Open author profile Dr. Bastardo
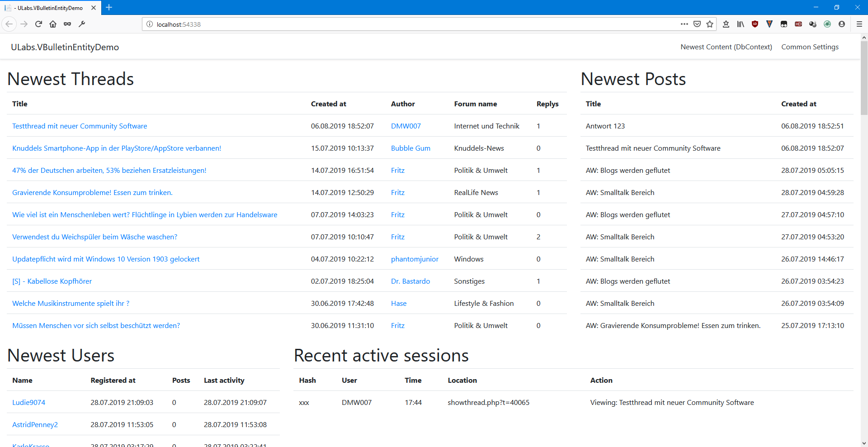The image size is (868, 447). (x=410, y=281)
